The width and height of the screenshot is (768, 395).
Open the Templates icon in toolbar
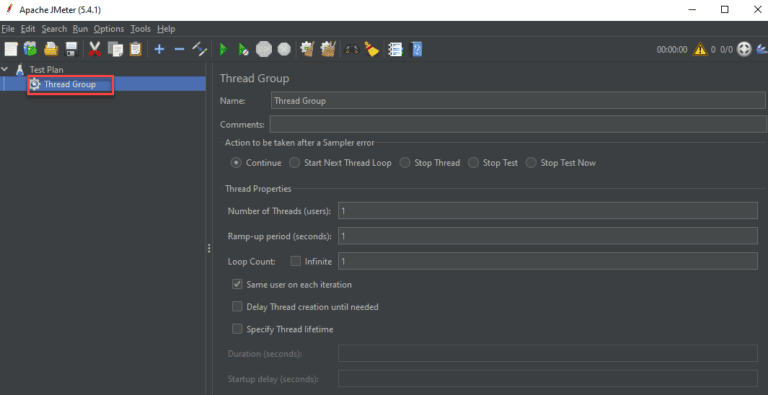click(30, 49)
